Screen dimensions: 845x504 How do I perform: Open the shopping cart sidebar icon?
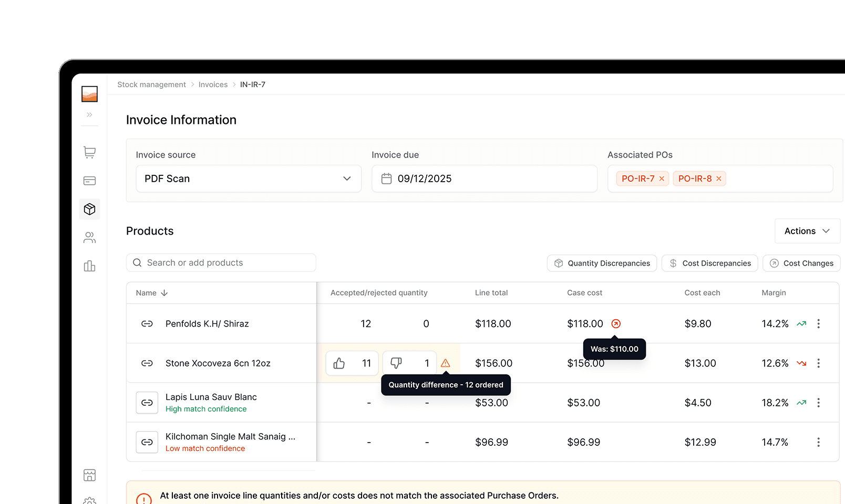point(89,152)
